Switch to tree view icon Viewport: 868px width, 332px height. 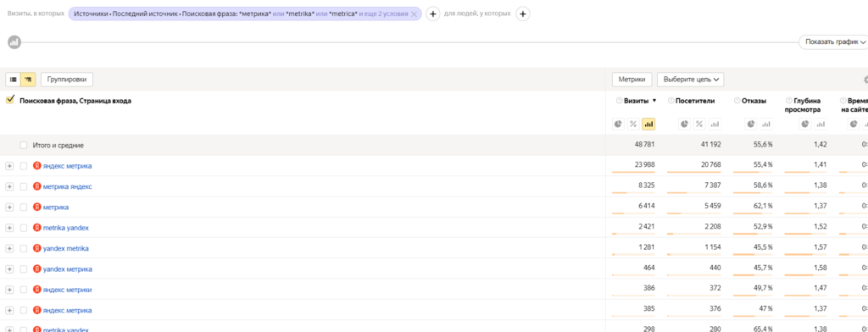(x=28, y=80)
